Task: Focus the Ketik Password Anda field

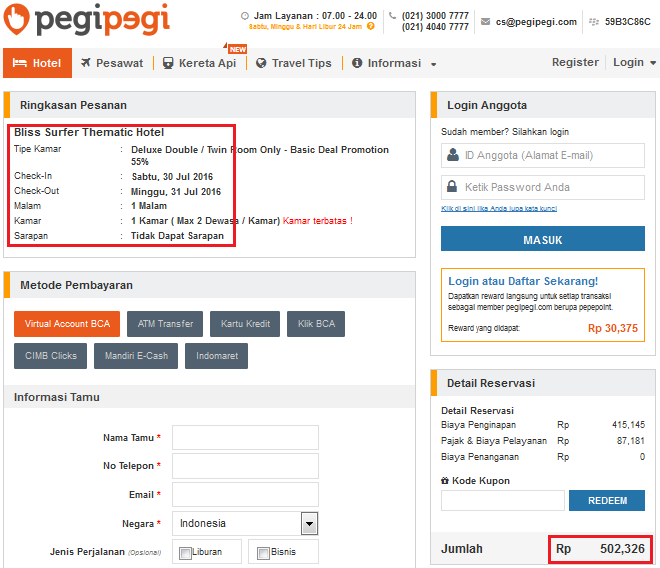Action: click(x=543, y=187)
